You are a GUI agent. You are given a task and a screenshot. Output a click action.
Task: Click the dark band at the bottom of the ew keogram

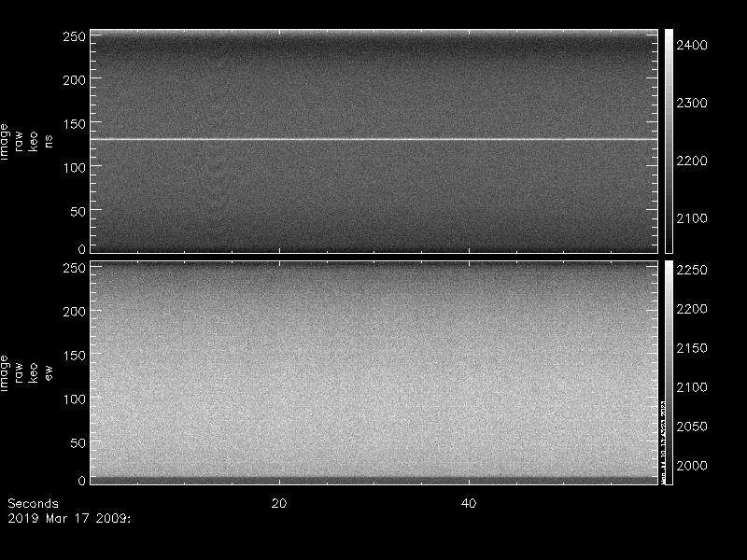[x=374, y=481]
